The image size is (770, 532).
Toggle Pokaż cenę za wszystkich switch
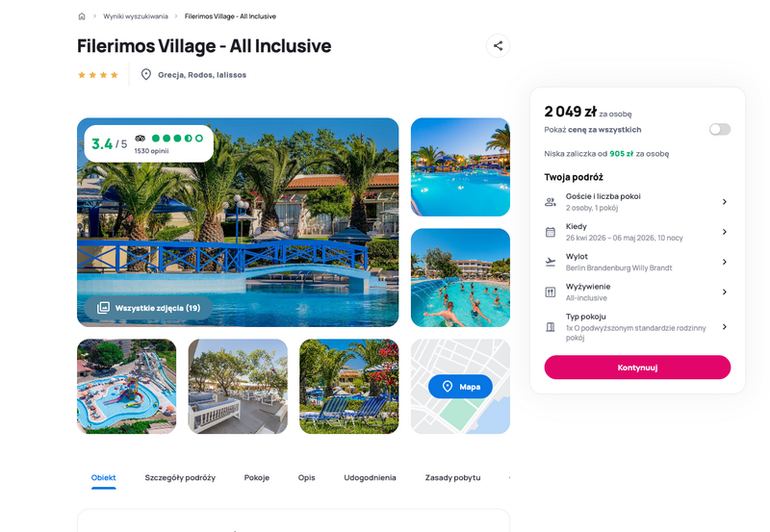point(719,129)
